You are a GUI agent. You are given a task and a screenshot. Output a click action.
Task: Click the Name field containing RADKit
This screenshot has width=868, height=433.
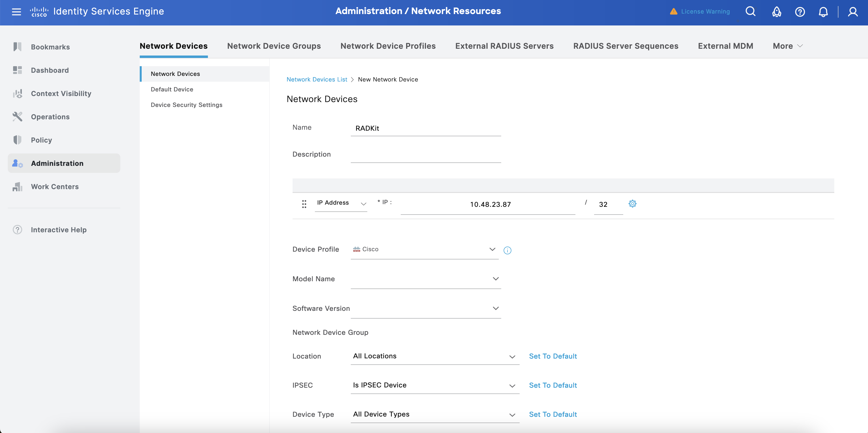[426, 128]
